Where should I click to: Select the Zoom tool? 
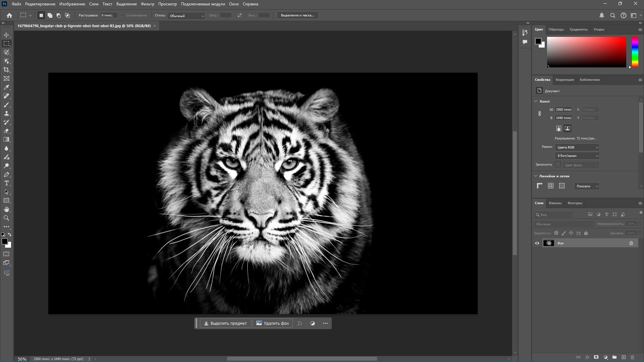coord(6,218)
